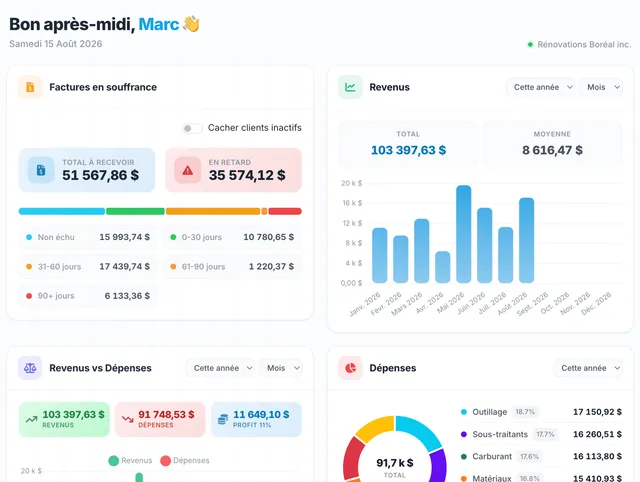Select the Non échu row

(88, 237)
